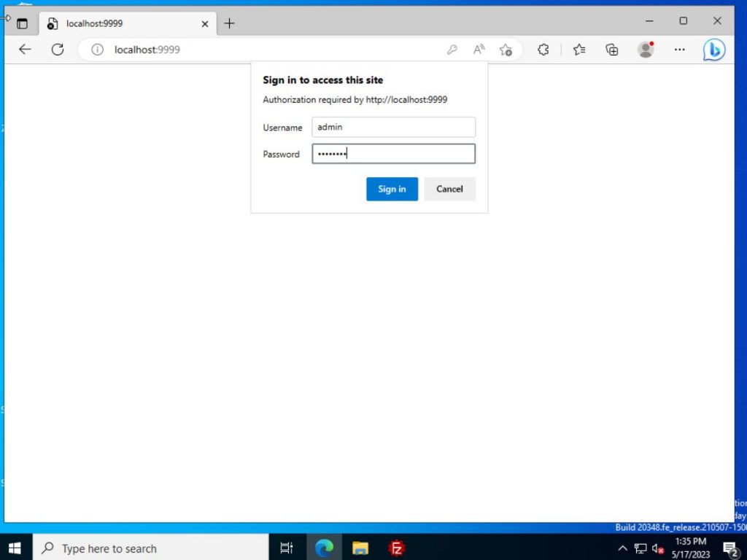Expand hidden system tray icons
The height and width of the screenshot is (560, 747).
[x=622, y=548]
